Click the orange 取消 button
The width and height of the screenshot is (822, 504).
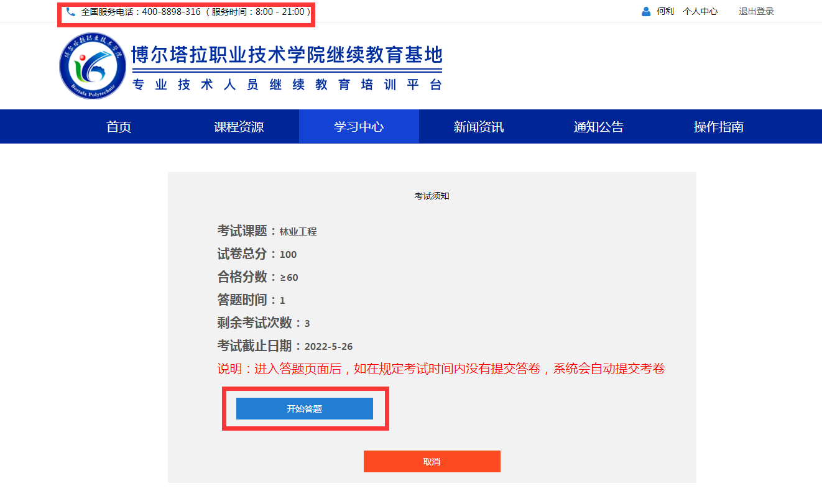coord(432,462)
